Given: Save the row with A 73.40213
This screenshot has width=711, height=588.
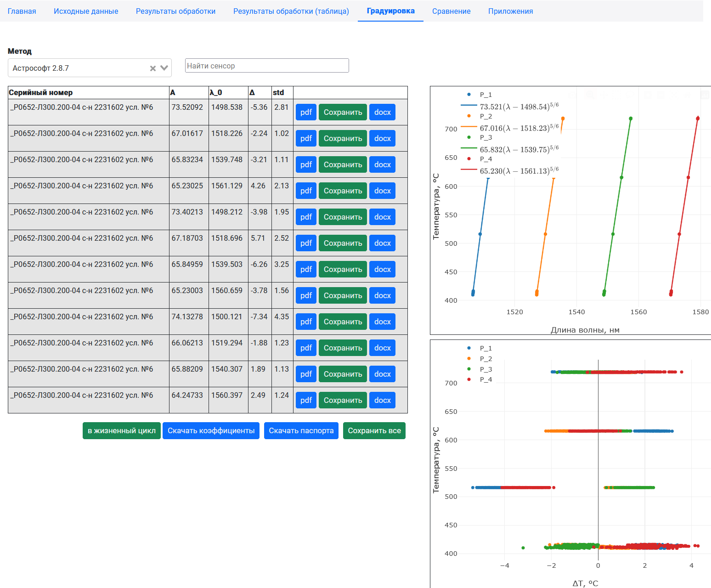Looking at the screenshot, I should coord(343,217).
